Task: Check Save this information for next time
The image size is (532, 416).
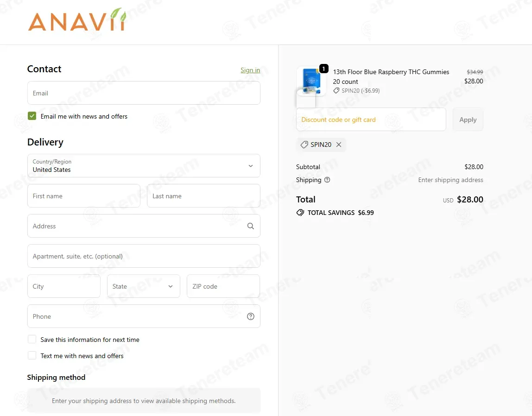Action: (32, 340)
